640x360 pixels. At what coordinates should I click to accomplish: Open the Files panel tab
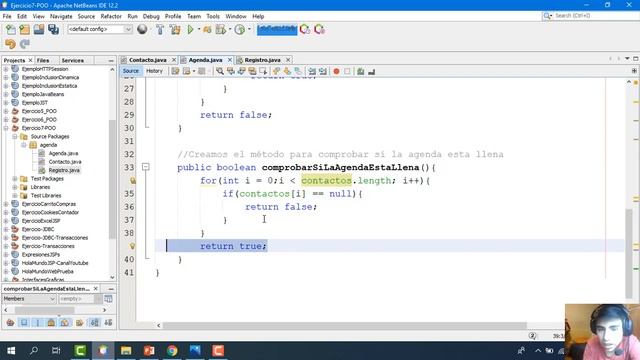coord(43,60)
